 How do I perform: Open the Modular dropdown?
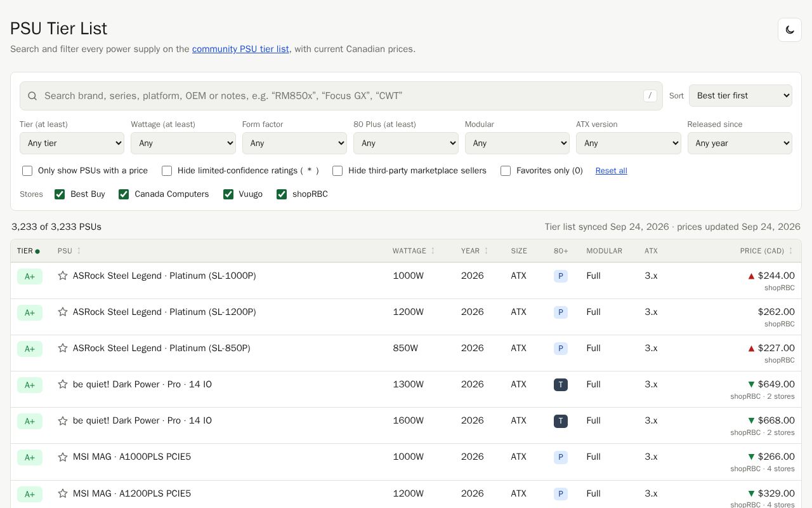pos(517,143)
